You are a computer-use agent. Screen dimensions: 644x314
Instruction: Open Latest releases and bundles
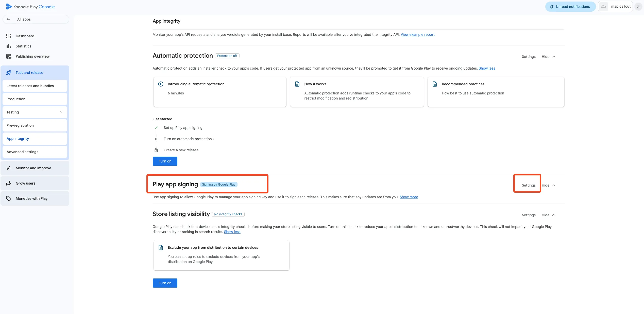pos(30,86)
